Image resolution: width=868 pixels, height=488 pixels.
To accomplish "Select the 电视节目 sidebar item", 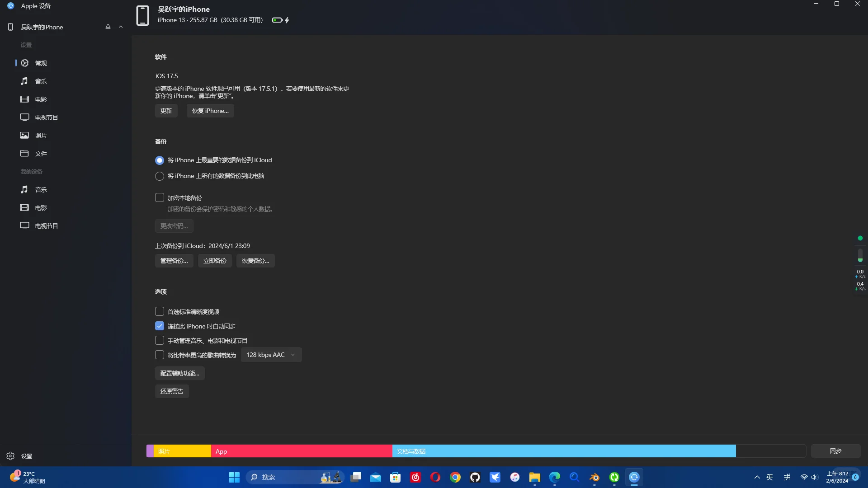I will click(47, 117).
